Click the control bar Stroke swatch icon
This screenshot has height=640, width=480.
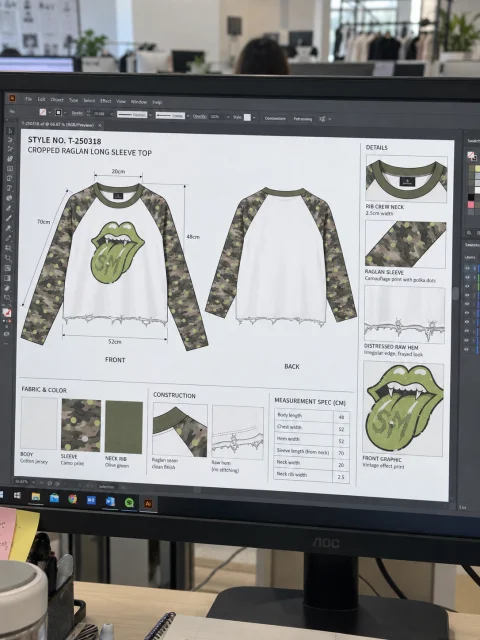pos(58,113)
